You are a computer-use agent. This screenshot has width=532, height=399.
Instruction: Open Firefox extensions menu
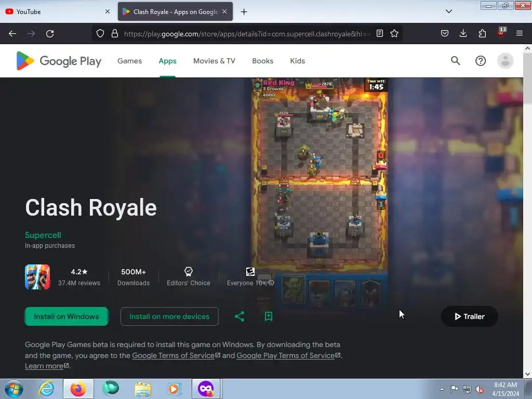[482, 34]
